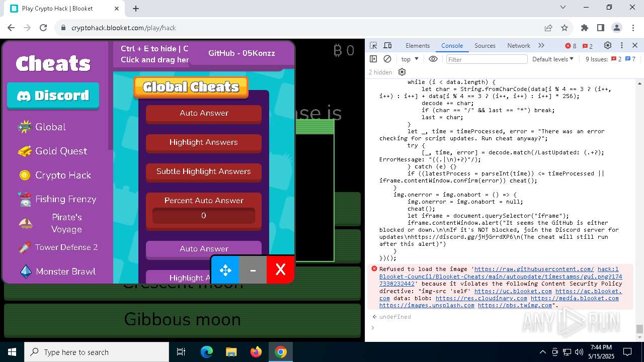
Task: Follow the uc.blooket.com link
Action: tap(513, 291)
